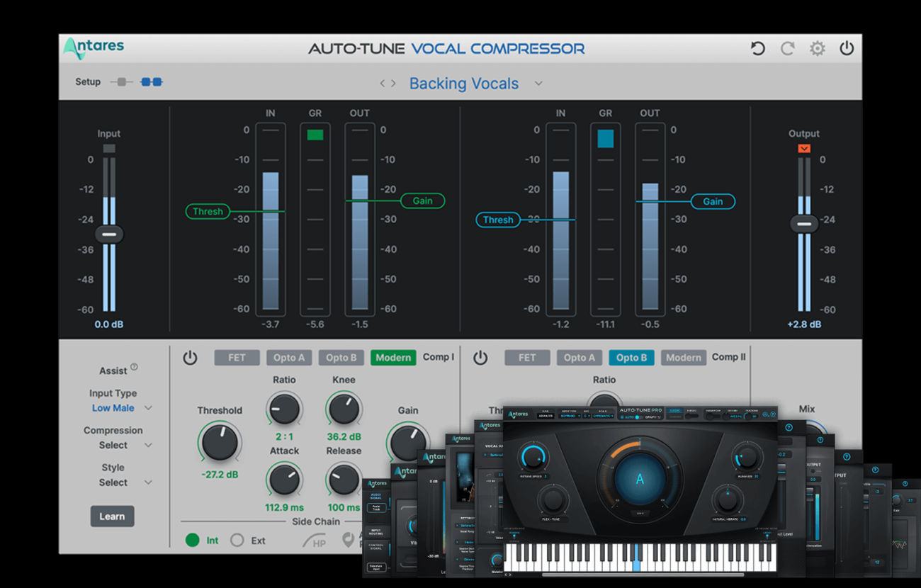Select the Int side chain radio button
The image size is (921, 588).
tap(192, 540)
